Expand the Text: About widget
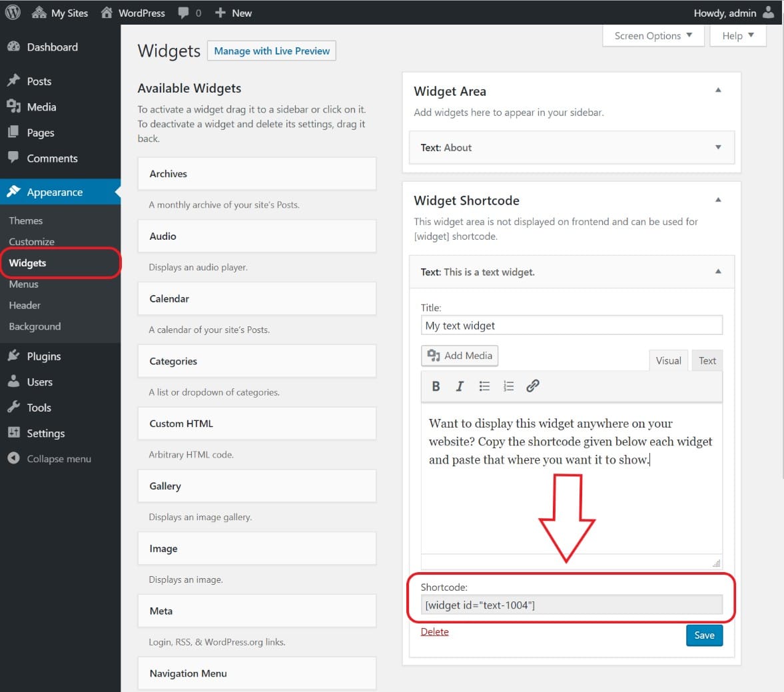Screen dimensions: 784x692 click(x=718, y=147)
